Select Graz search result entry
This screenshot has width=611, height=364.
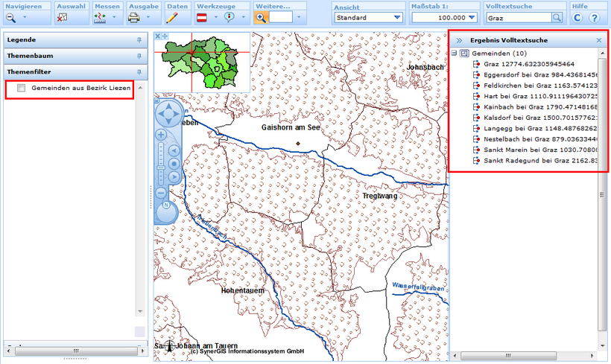point(522,64)
